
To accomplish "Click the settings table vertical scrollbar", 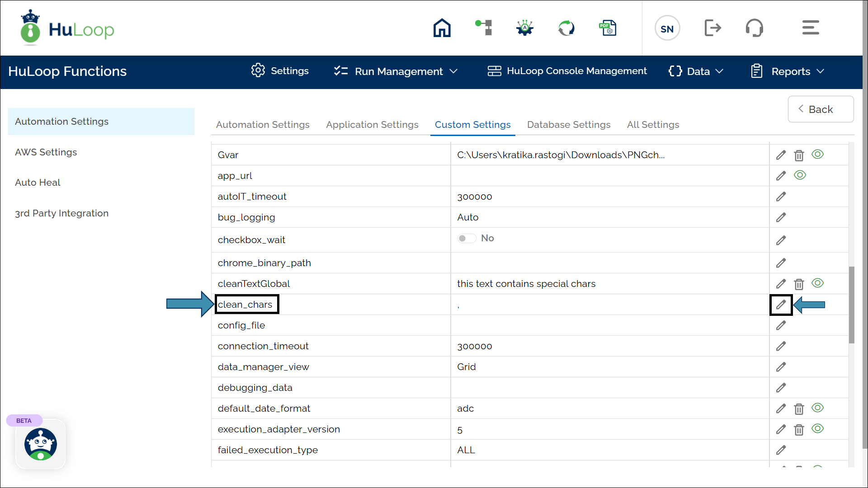I will pyautogui.click(x=851, y=305).
